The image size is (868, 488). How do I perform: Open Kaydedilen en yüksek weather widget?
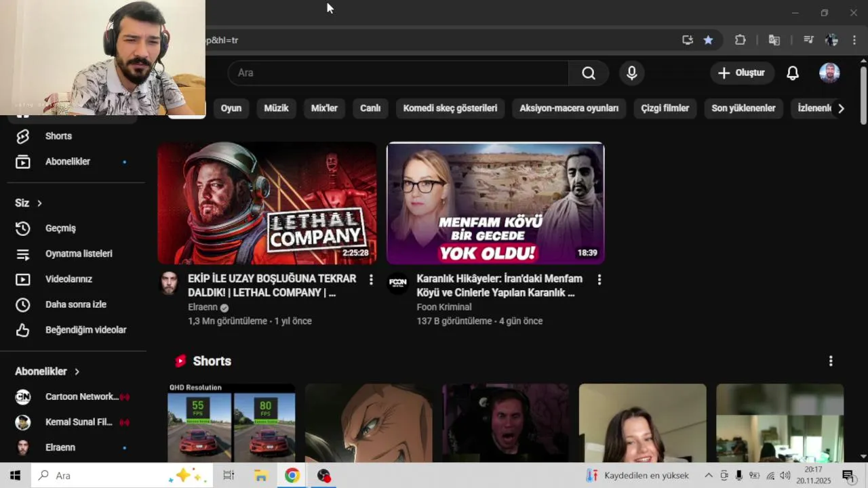[x=638, y=476]
